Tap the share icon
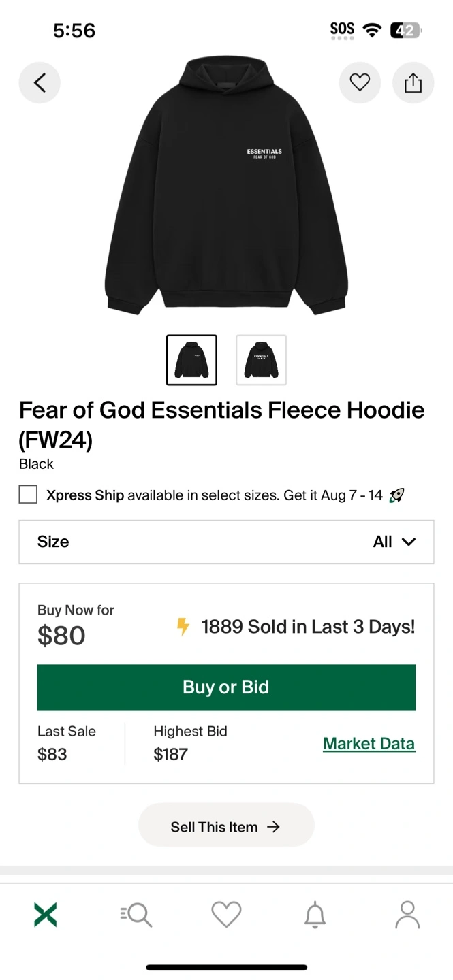This screenshot has width=453, height=980. 413,83
